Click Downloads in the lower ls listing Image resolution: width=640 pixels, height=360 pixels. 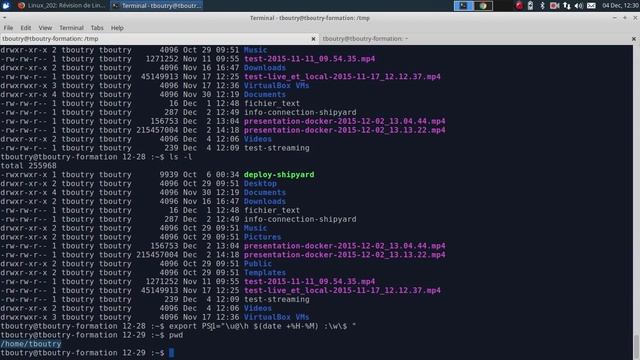point(265,201)
